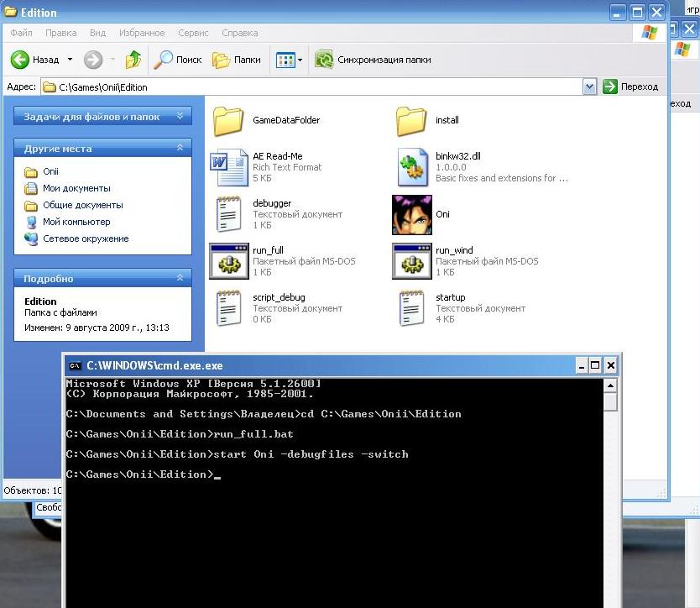This screenshot has height=608, width=700.
Task: Click the Переход go button
Action: (631, 86)
